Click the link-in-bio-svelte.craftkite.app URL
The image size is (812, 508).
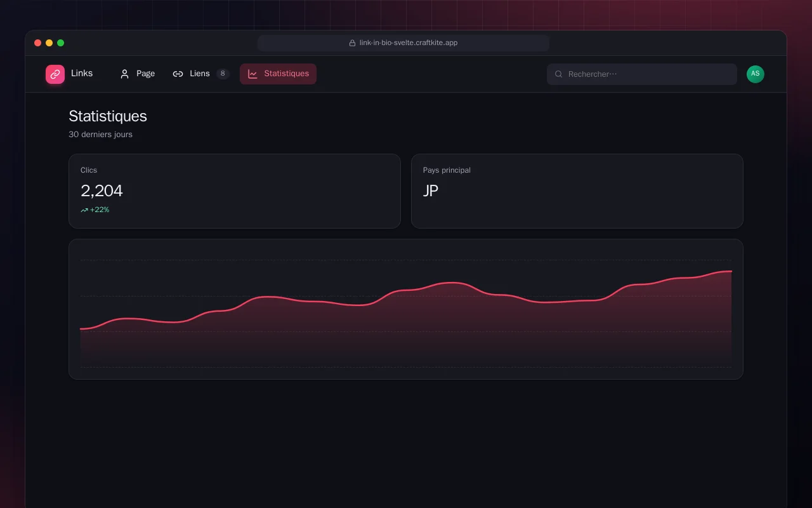point(409,43)
